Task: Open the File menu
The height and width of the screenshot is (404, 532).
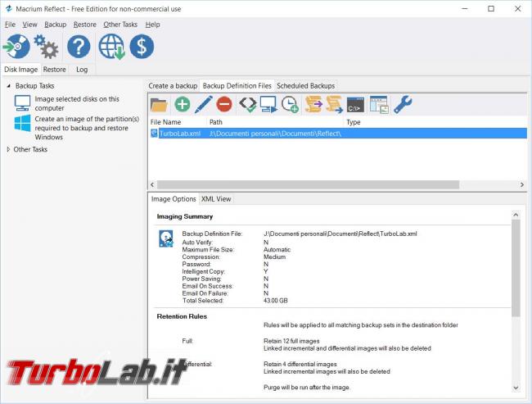Action: point(10,25)
